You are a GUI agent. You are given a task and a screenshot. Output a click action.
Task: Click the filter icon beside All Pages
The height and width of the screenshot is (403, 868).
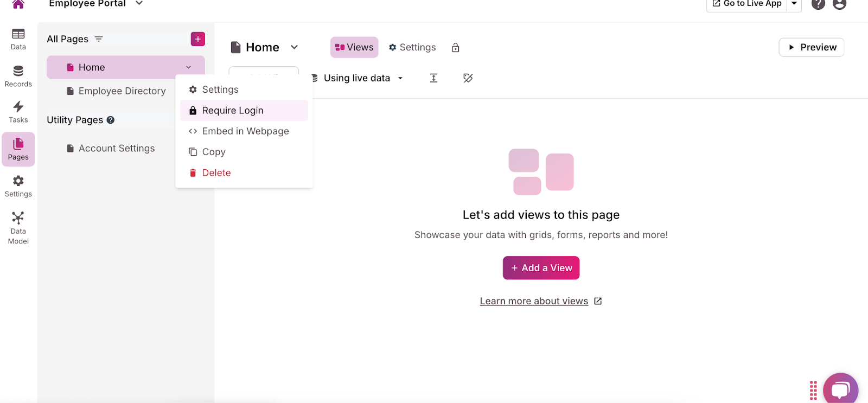pyautogui.click(x=99, y=39)
